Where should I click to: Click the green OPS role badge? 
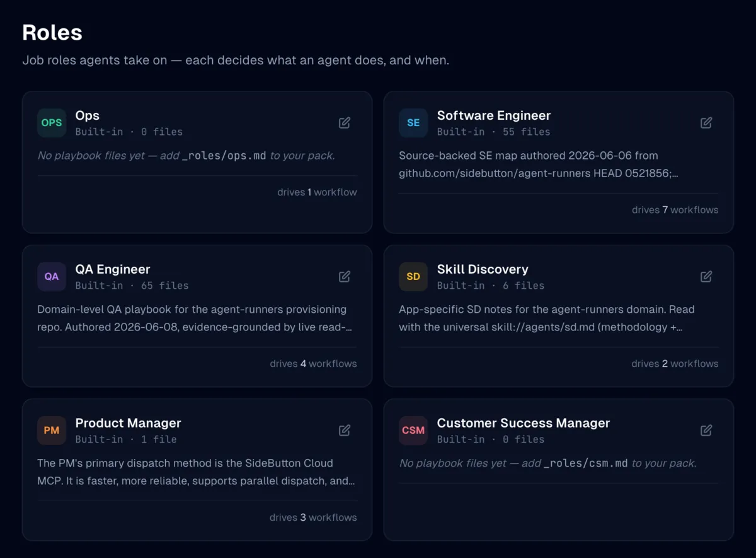click(52, 123)
